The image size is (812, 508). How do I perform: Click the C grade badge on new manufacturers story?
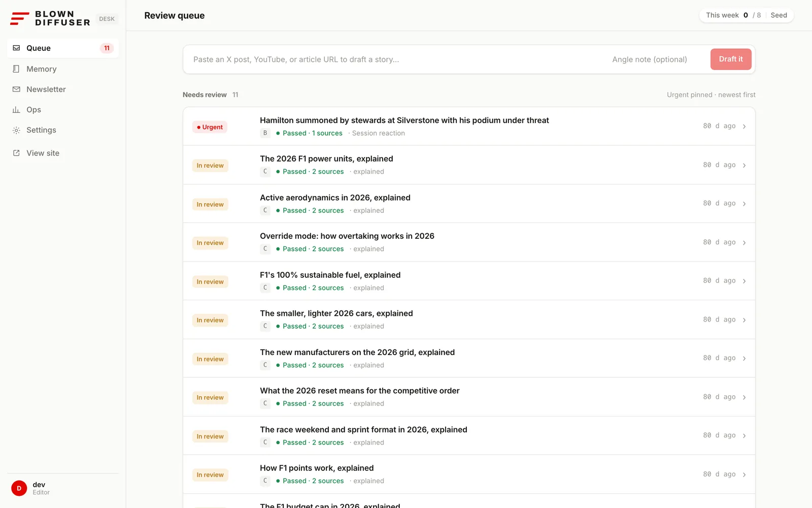(265, 365)
